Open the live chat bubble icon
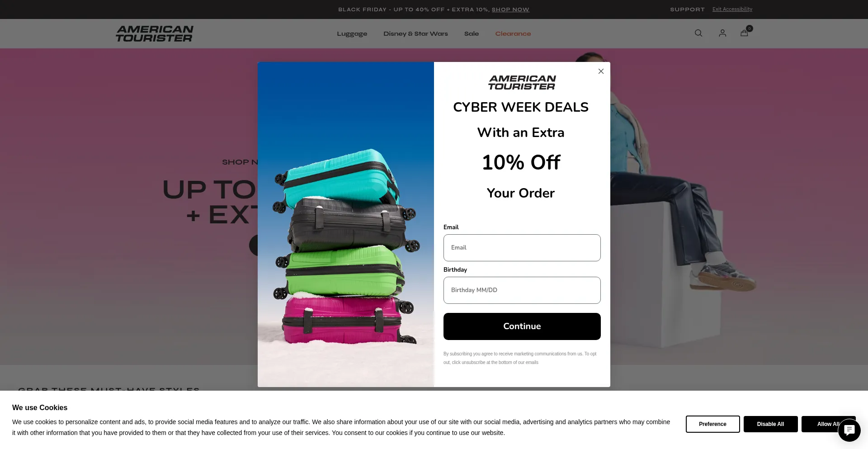 tap(849, 430)
